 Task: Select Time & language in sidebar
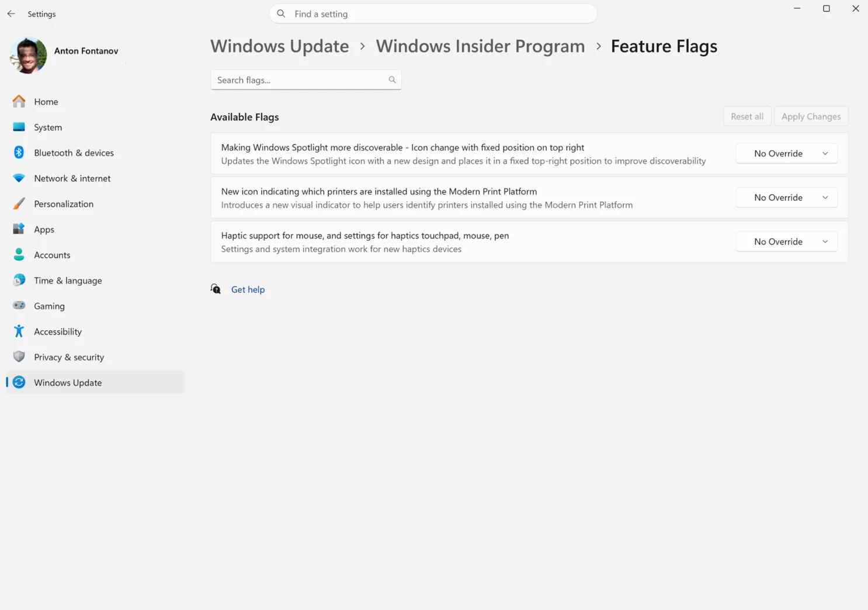tap(68, 280)
